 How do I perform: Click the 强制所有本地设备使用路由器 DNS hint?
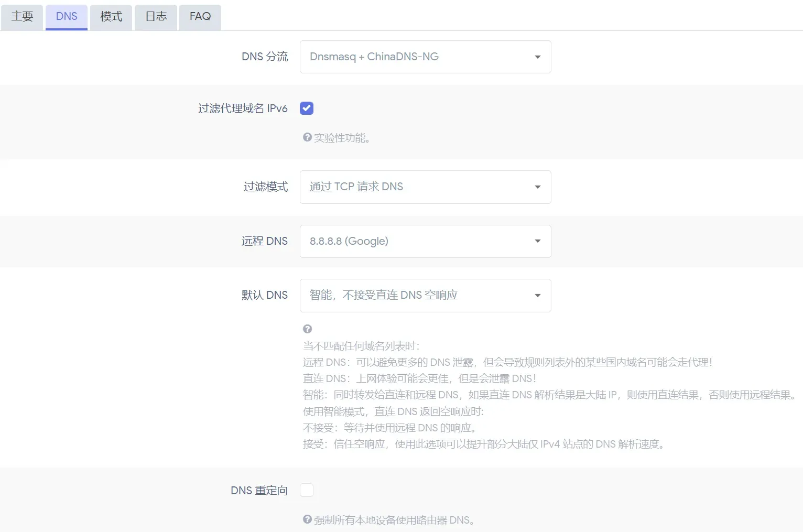pos(395,520)
